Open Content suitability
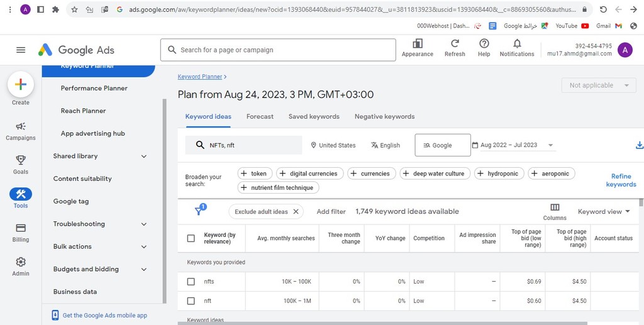 tap(82, 179)
